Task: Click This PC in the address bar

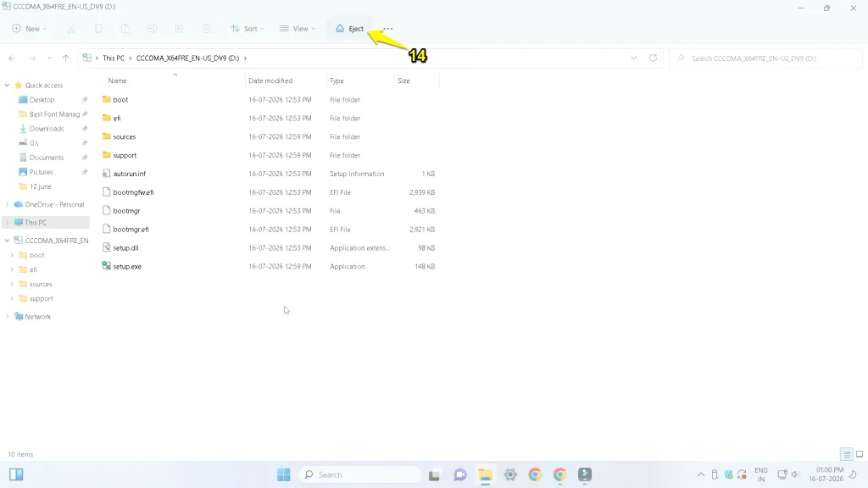Action: pos(114,58)
